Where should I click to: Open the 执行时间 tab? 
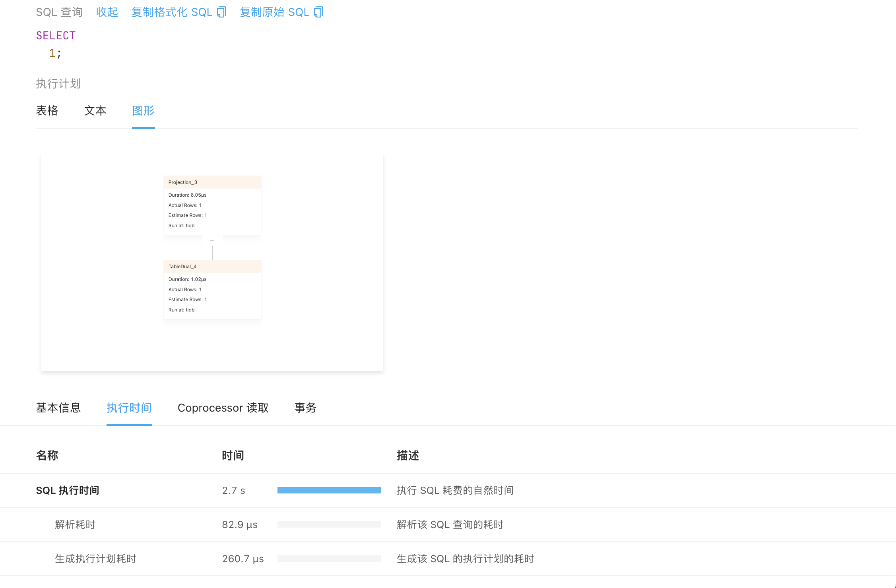(x=129, y=408)
